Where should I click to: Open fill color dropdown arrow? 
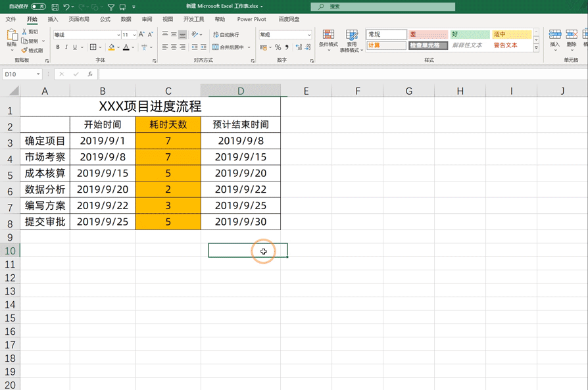point(118,47)
